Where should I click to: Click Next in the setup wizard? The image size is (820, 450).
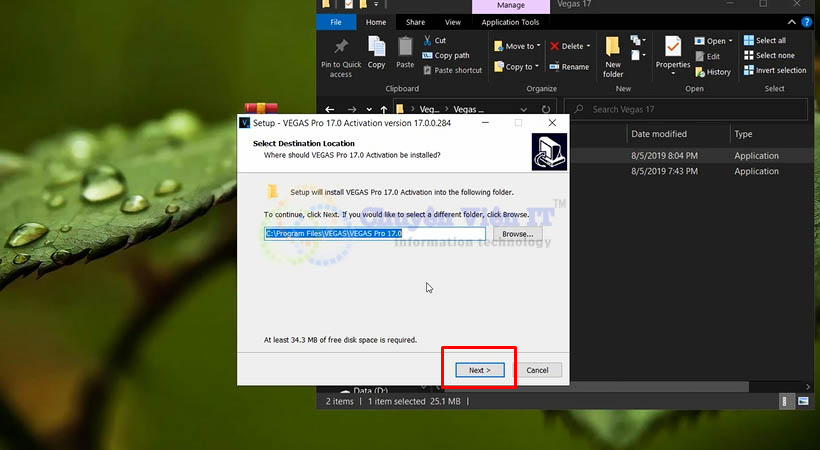pos(478,370)
